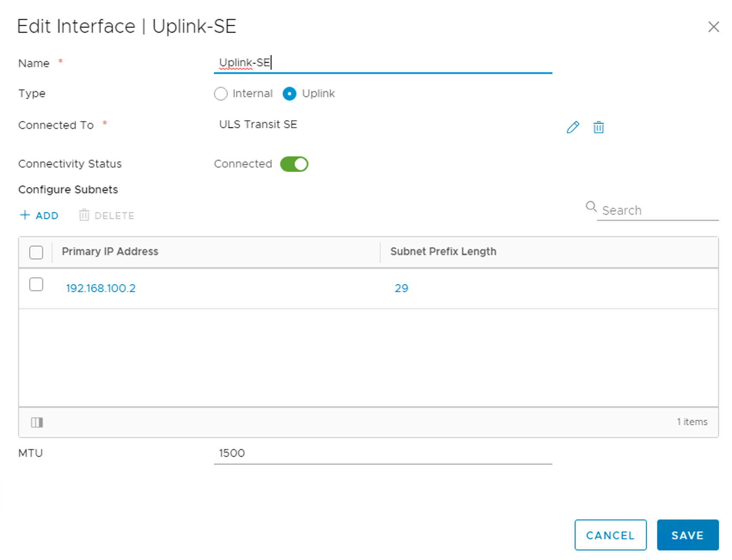Click the DELETE subnet trash button
This screenshot has height=560, width=732.
click(x=107, y=216)
